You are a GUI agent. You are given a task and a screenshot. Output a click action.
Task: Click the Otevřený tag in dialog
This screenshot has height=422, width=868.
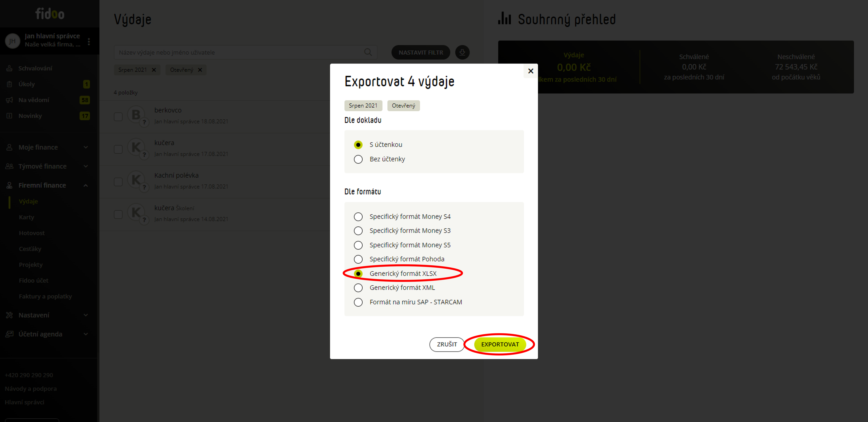coord(403,105)
